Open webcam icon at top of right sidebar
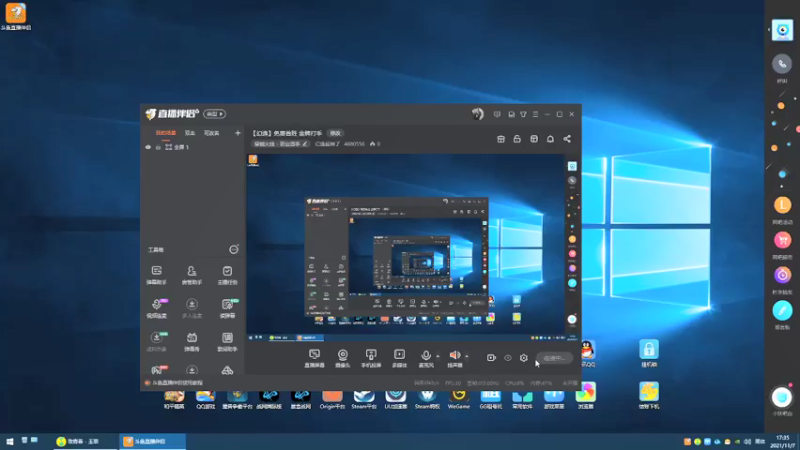The image size is (800, 450). [x=782, y=30]
